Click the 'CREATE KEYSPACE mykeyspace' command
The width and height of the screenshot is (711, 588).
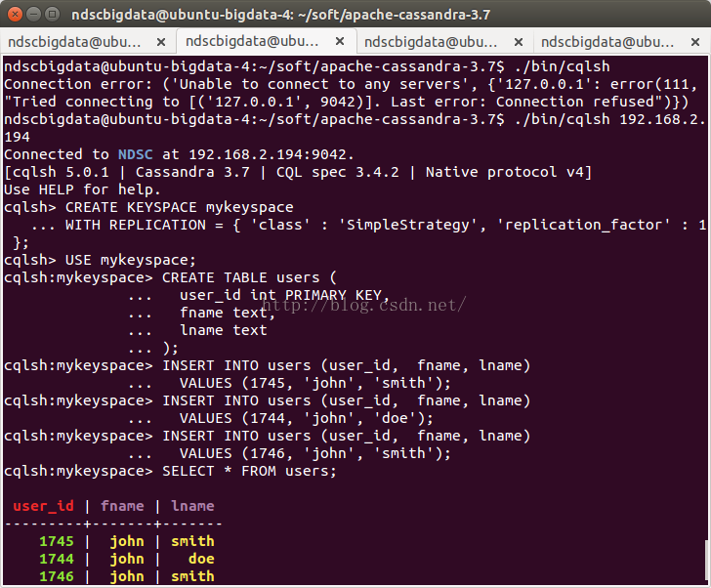pos(179,207)
